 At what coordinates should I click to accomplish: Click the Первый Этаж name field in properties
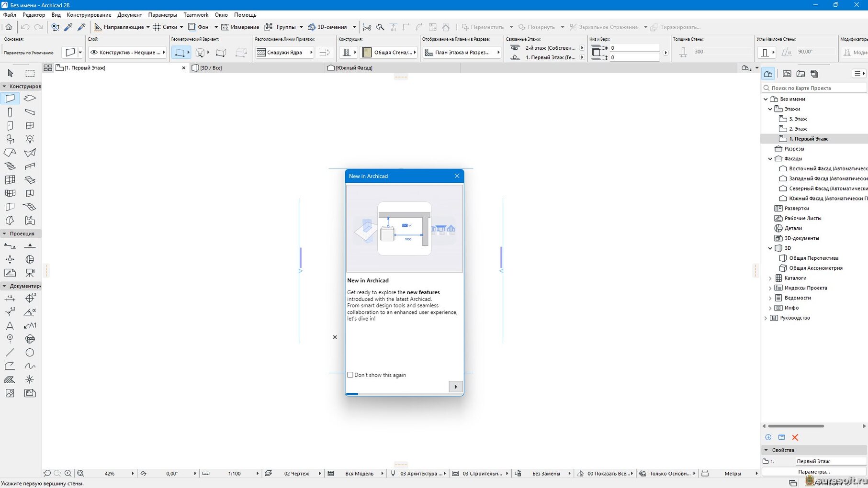click(831, 461)
